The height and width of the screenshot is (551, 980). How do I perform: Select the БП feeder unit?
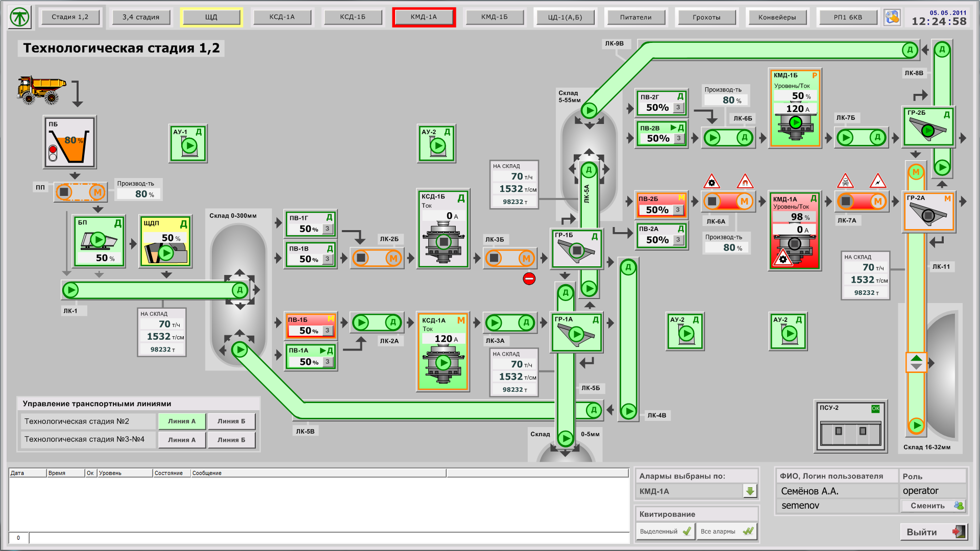click(99, 241)
